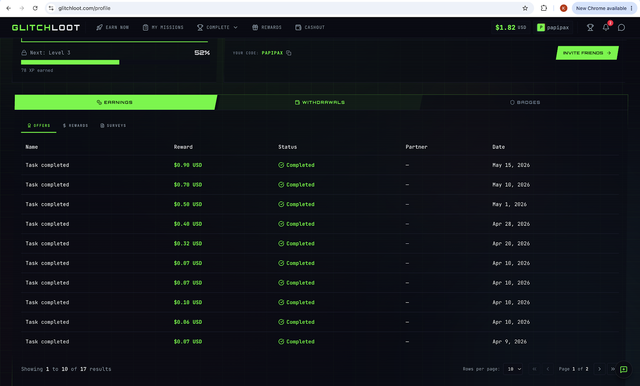
Task: Expand the Complete dropdown menu
Action: [217, 27]
